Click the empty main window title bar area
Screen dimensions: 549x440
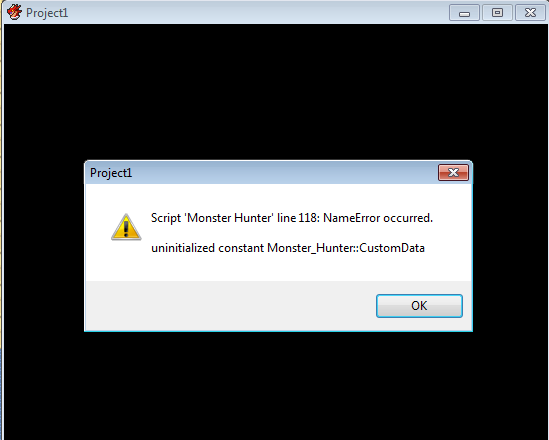click(258, 13)
